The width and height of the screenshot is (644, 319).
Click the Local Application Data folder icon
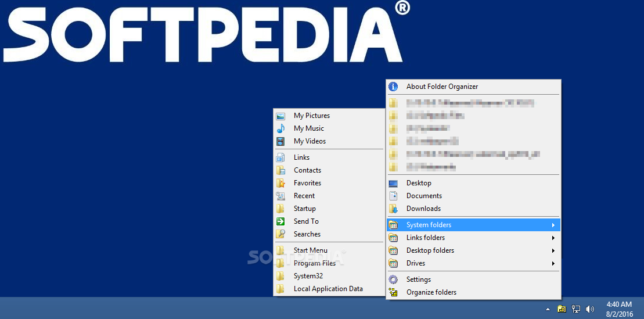point(280,289)
